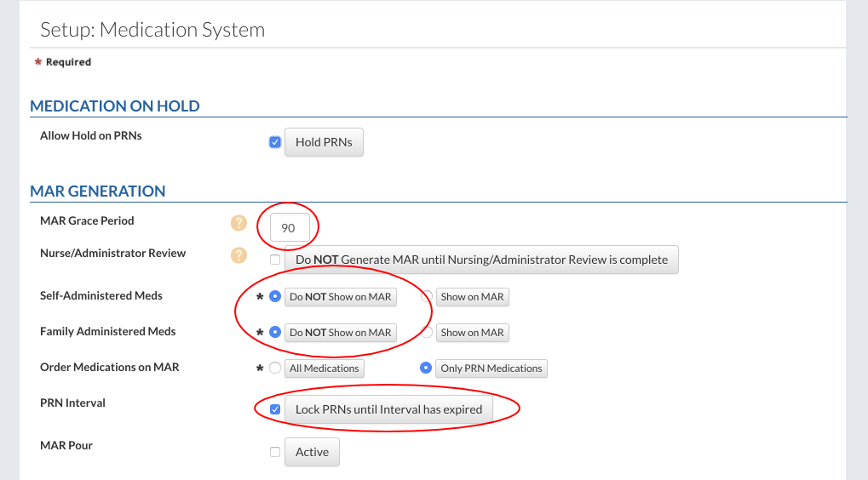868x480 pixels.
Task: Click Do NOT Show button for Family Administered Meds
Action: click(340, 333)
